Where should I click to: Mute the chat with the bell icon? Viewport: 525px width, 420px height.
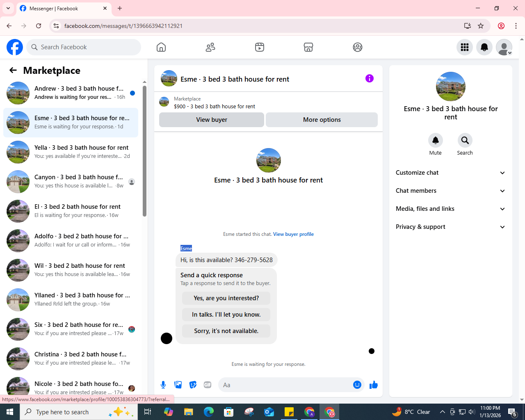click(x=436, y=140)
